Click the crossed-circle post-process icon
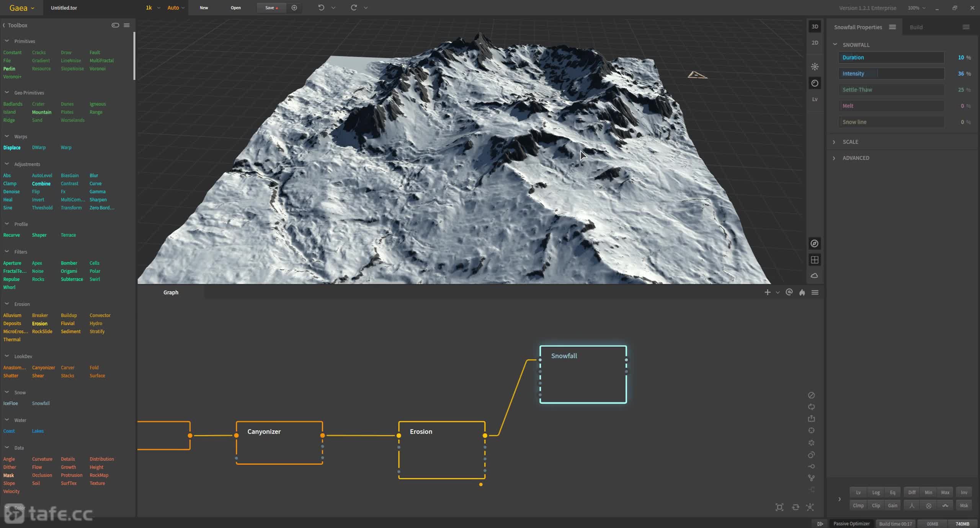The height and width of the screenshot is (528, 980). point(929,506)
